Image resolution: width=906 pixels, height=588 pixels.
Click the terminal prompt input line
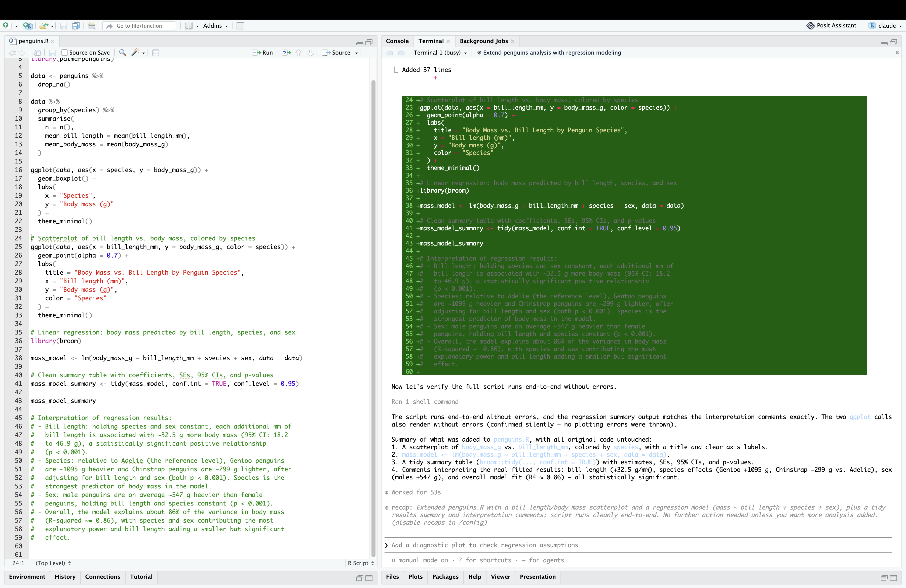(x=638, y=545)
